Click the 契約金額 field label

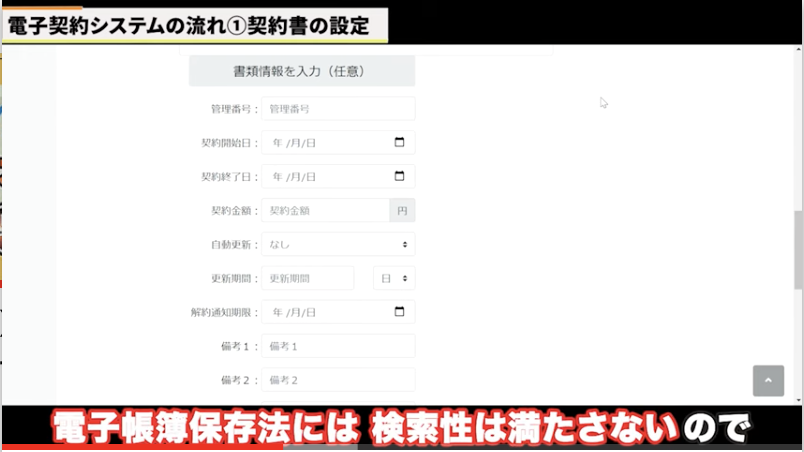[x=234, y=211]
